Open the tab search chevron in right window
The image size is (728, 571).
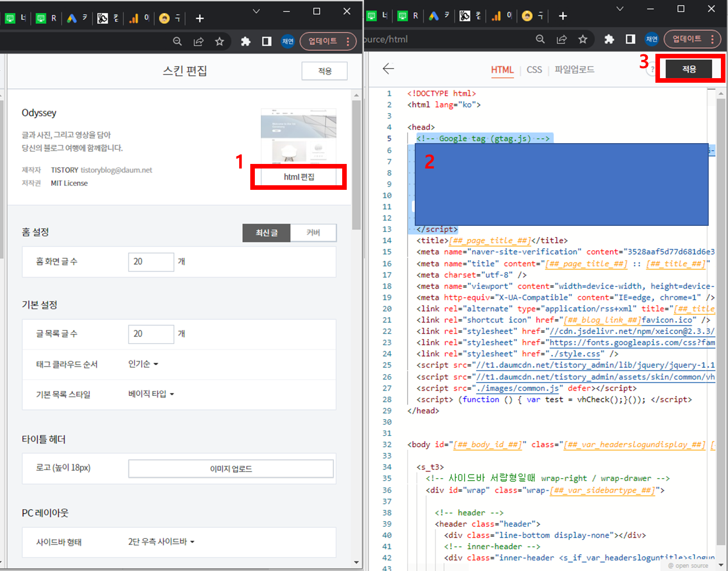tap(620, 9)
